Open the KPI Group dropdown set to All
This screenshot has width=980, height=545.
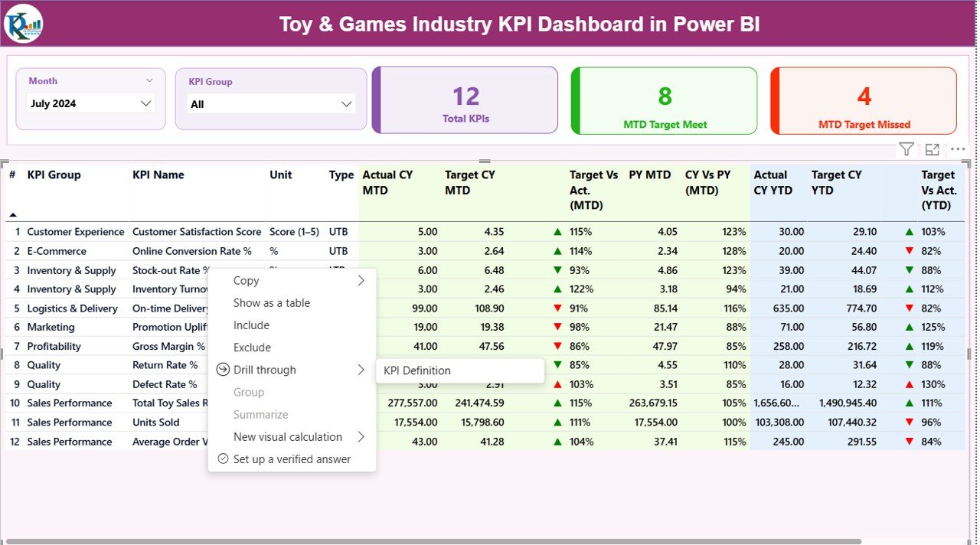pyautogui.click(x=272, y=103)
